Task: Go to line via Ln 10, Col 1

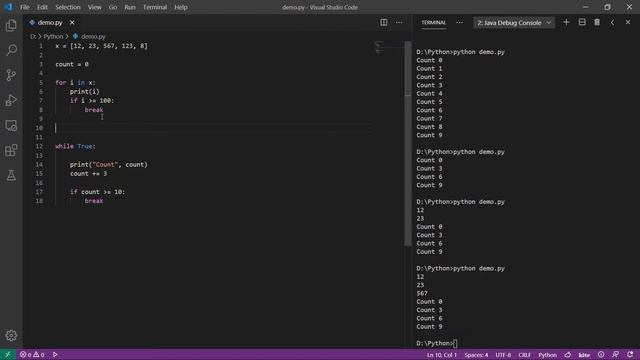Action: [x=442, y=355]
